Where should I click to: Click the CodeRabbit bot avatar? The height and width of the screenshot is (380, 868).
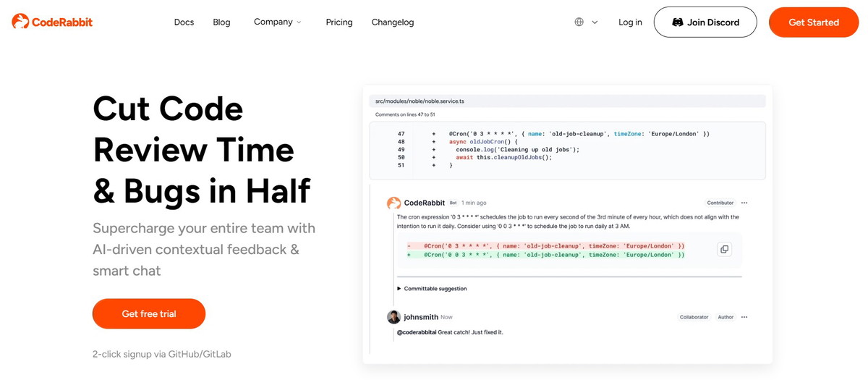tap(393, 203)
